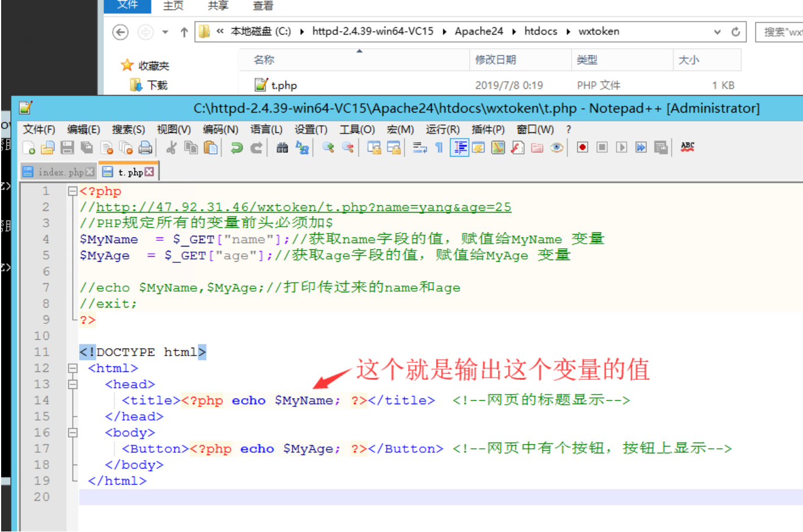
Task: Select the t.php file in Explorer list
Action: click(283, 85)
